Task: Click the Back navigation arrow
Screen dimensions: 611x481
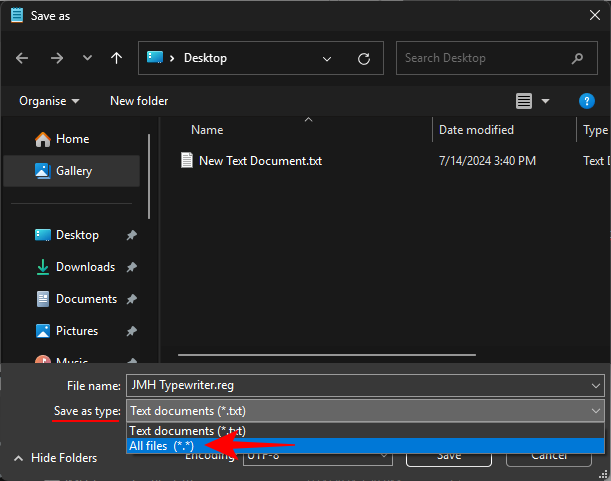Action: (24, 58)
